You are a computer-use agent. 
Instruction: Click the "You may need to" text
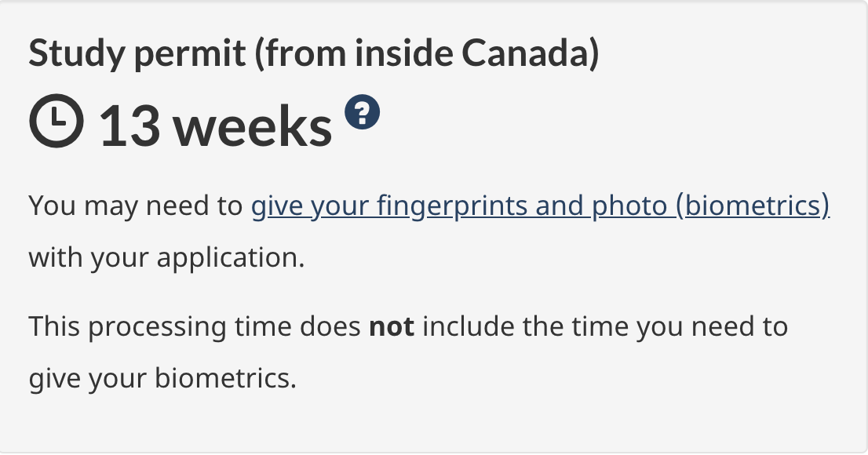click(136, 206)
